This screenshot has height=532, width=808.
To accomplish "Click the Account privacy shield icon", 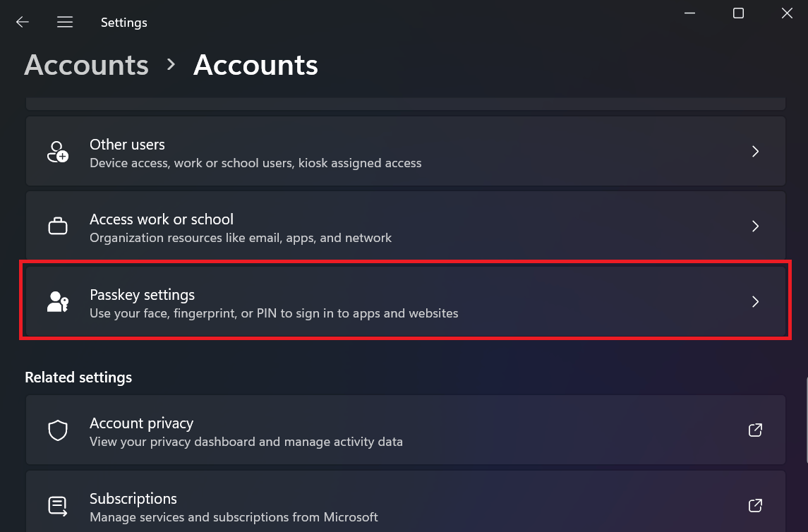I will click(x=57, y=430).
